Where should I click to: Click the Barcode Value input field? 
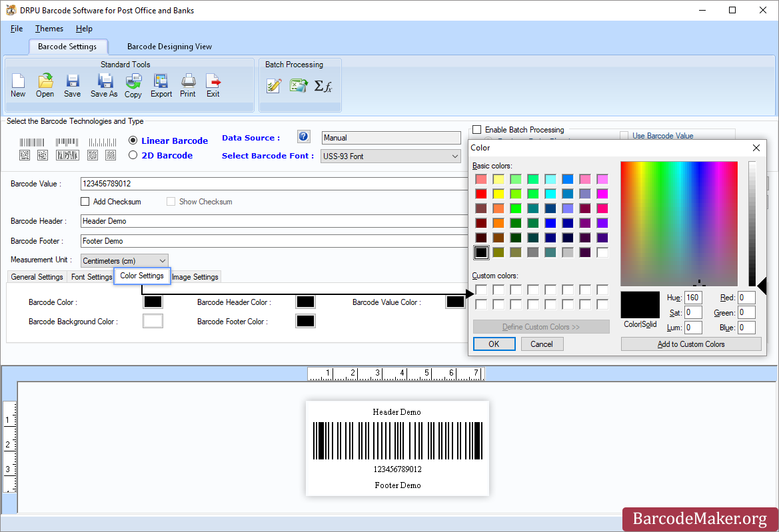point(273,184)
